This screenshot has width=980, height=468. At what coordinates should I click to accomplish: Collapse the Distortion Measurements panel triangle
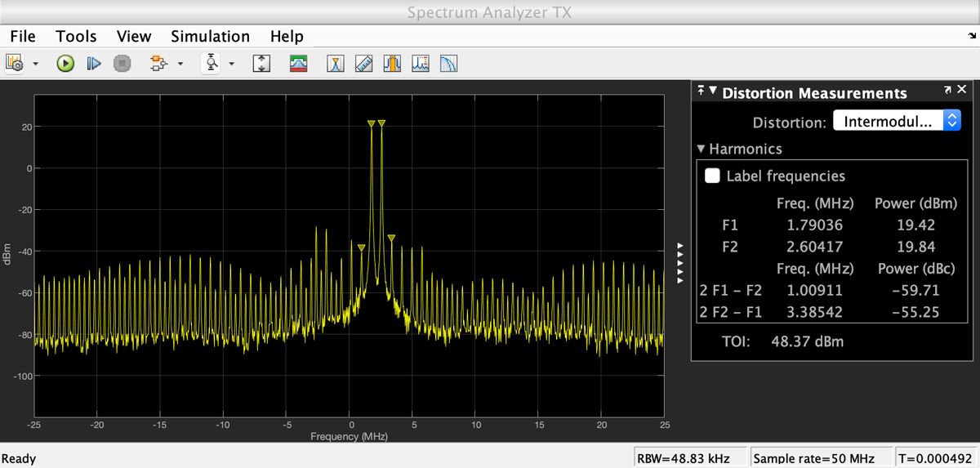[x=713, y=91]
